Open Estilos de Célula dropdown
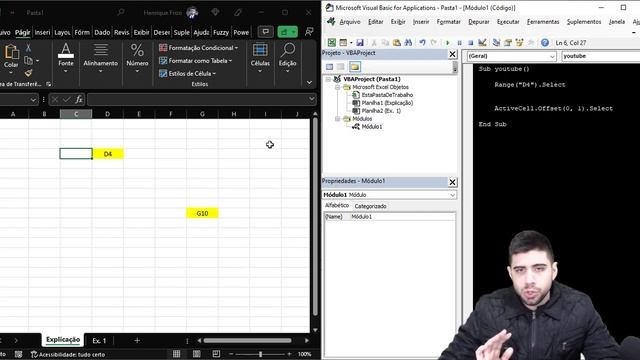 tap(187, 73)
